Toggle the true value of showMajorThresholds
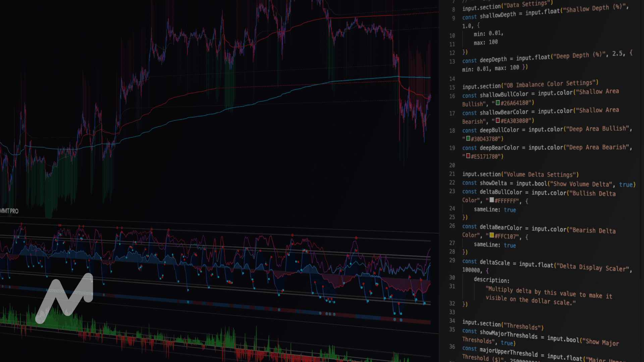 [x=508, y=343]
